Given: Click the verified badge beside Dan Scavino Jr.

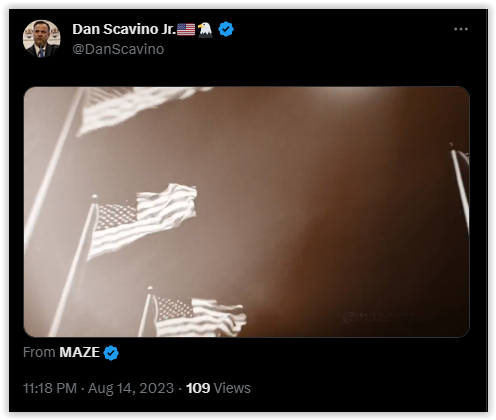Looking at the screenshot, I should pos(226,29).
